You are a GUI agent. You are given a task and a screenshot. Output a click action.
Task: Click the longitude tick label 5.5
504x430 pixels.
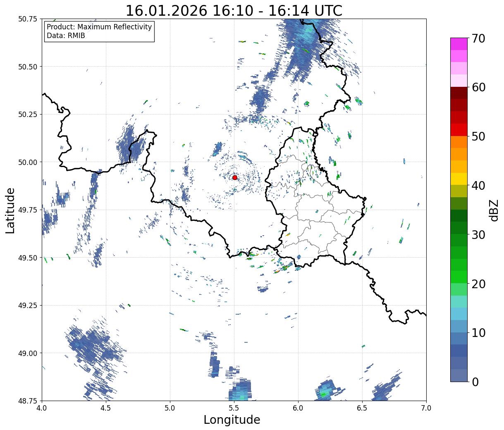pyautogui.click(x=234, y=408)
